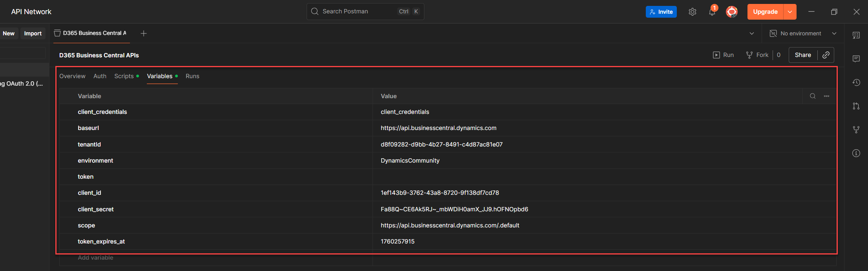Click the client_credentials value cell
The width and height of the screenshot is (868, 271).
pos(604,112)
